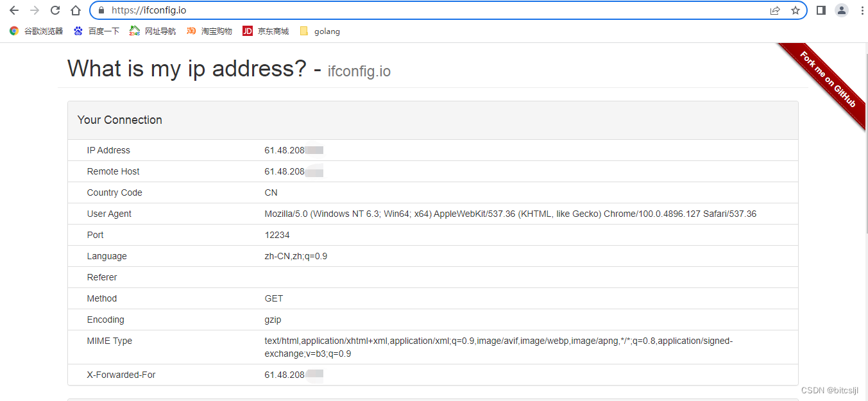Viewport: 868px width, 401px height.
Task: Click the Referer row label
Action: click(102, 277)
